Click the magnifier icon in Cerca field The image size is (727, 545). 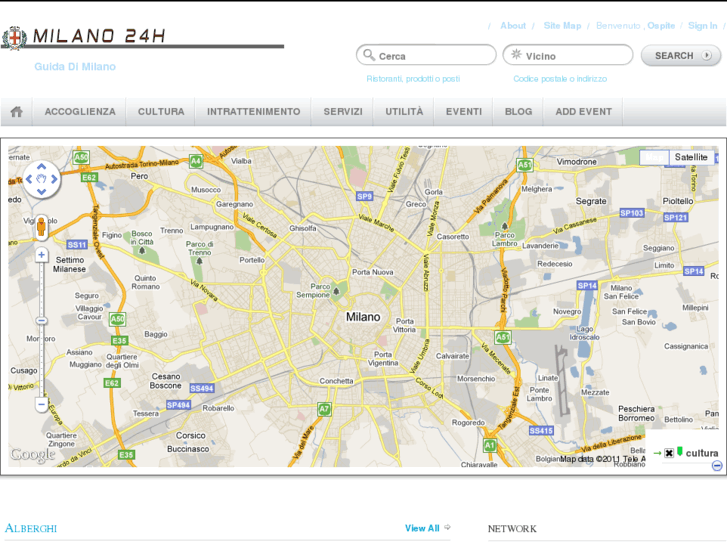[369, 55]
